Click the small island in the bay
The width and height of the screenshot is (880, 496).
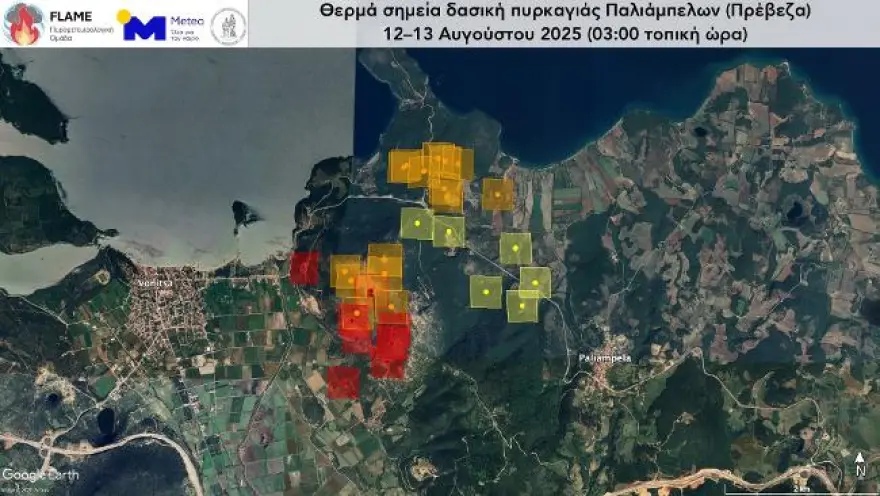(245, 214)
